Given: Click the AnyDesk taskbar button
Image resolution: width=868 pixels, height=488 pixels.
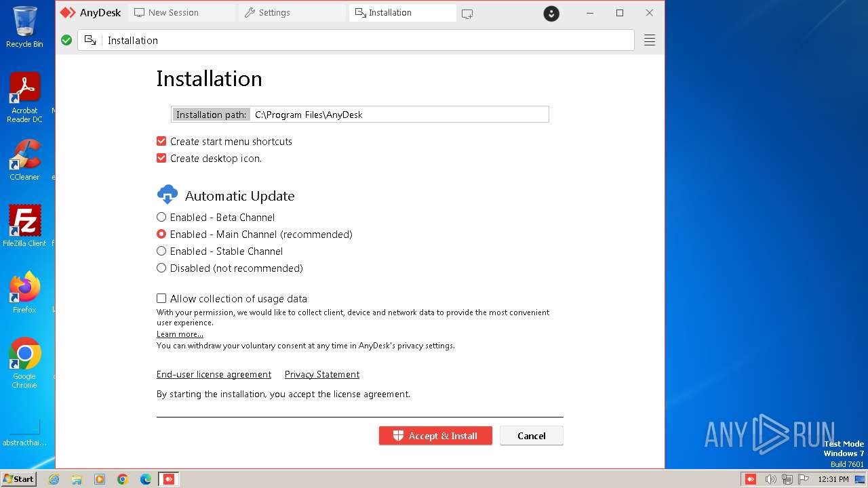Looking at the screenshot, I should (x=169, y=479).
